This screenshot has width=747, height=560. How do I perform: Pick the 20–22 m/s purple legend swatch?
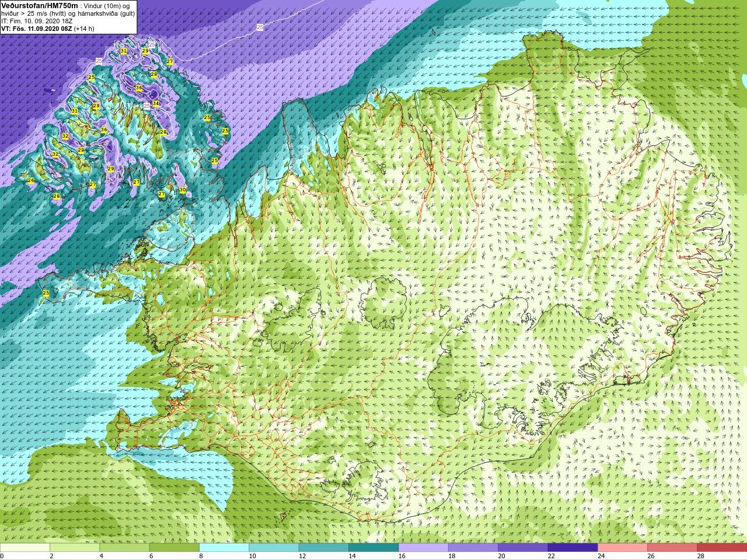tap(523, 548)
